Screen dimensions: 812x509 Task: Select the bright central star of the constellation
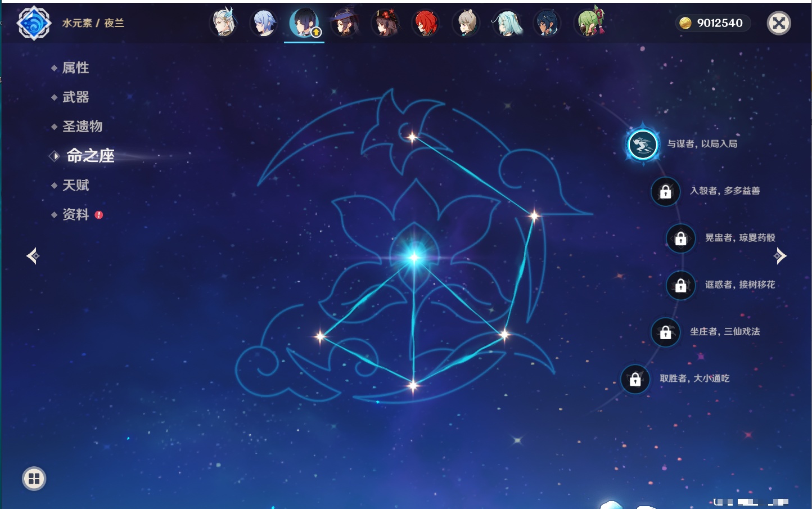(x=414, y=258)
